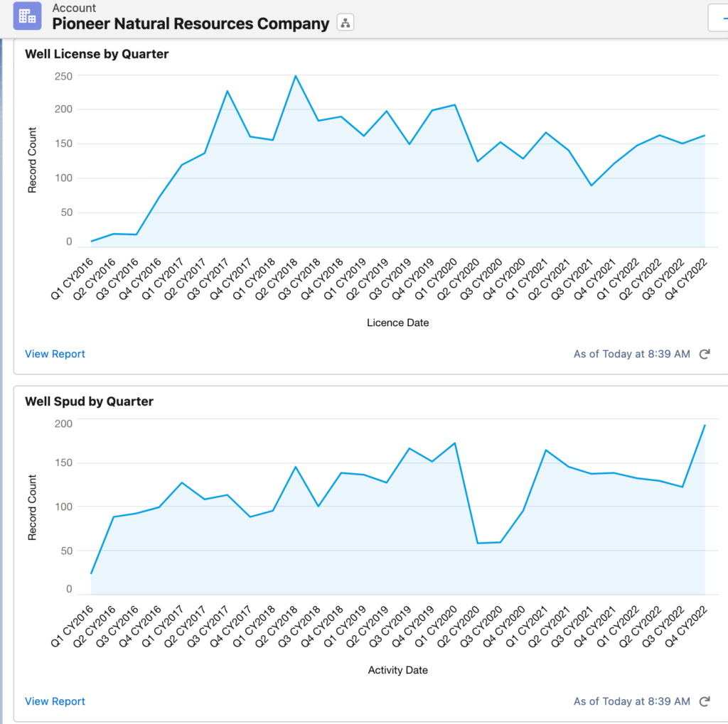
Task: Click the 100 y-axis value on Well Spud chart
Action: coord(63,507)
